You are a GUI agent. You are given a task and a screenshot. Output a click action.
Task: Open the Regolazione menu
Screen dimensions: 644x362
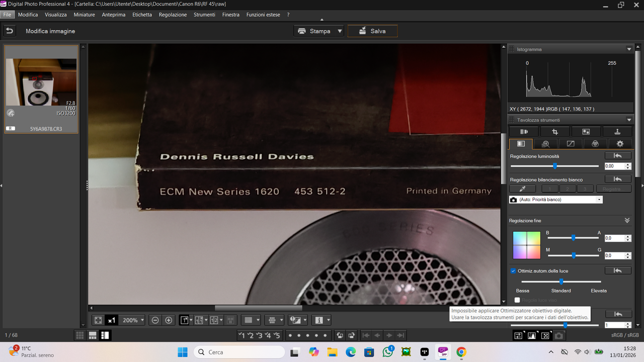click(173, 15)
